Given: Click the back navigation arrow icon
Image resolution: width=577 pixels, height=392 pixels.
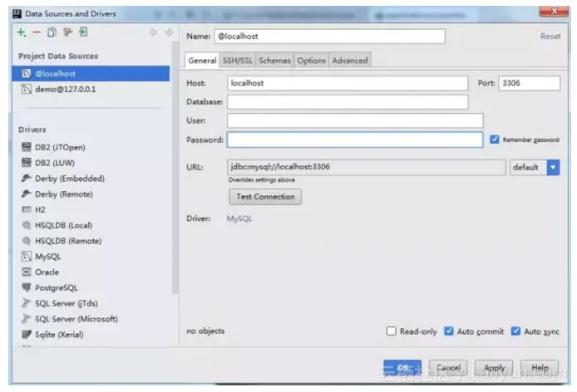Looking at the screenshot, I should (154, 32).
